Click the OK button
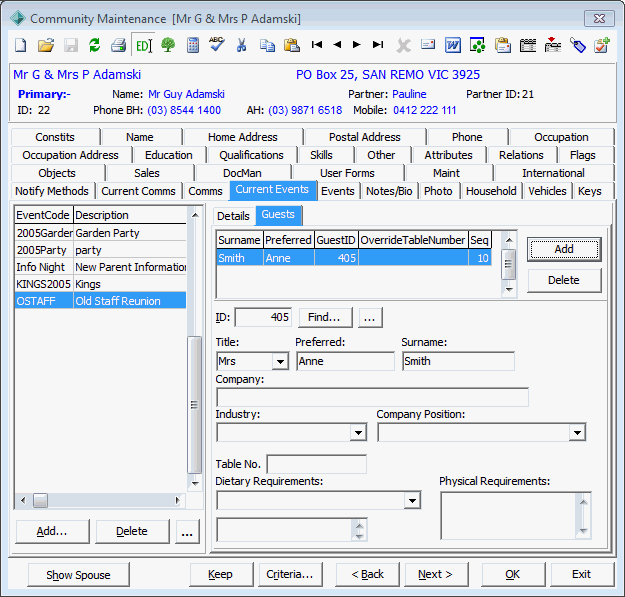Screen dimensions: 625x597 click(513, 574)
